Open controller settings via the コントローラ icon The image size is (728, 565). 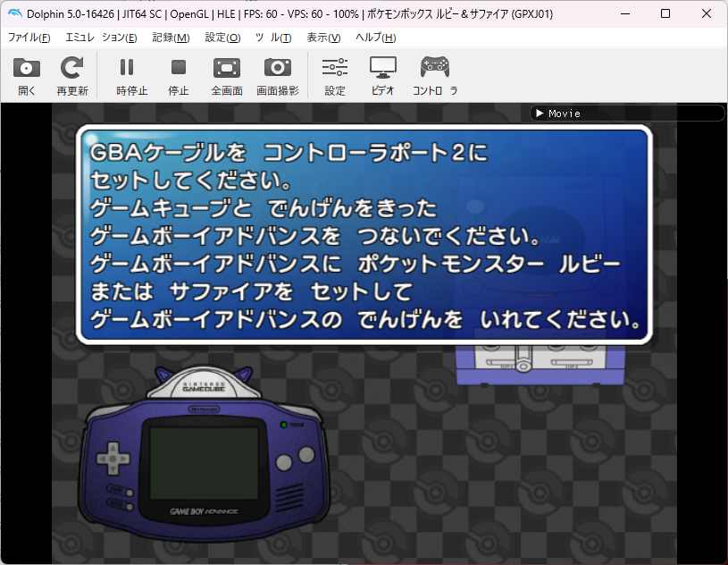[435, 76]
